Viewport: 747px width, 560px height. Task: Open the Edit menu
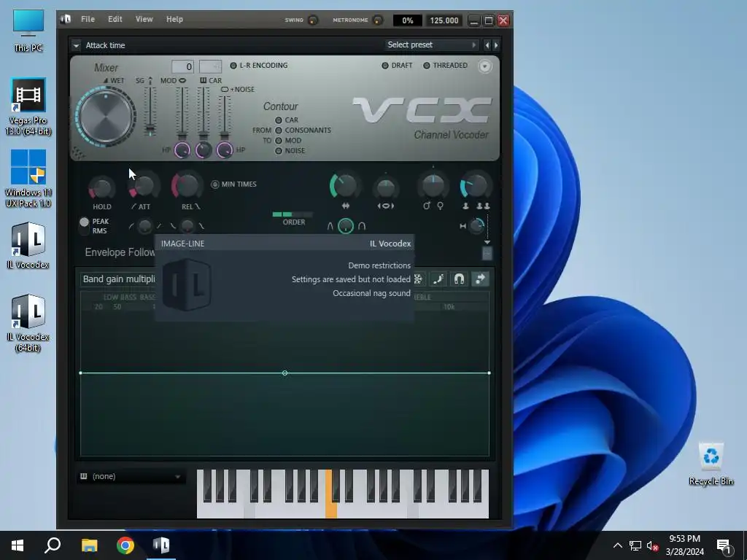[x=115, y=19]
